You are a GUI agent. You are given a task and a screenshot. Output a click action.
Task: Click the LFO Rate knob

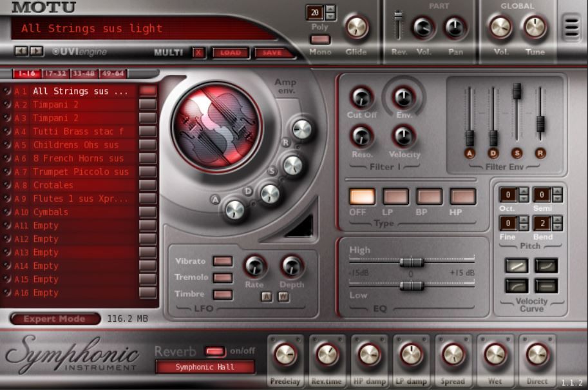[255, 266]
